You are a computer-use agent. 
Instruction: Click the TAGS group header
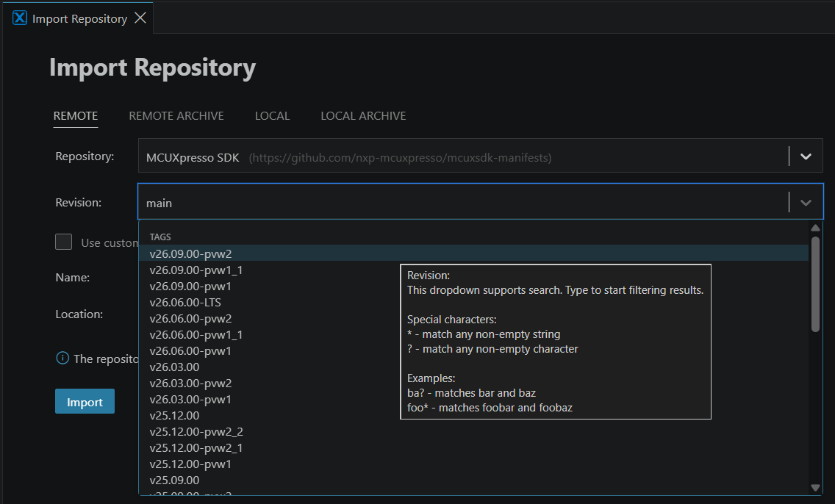click(160, 237)
